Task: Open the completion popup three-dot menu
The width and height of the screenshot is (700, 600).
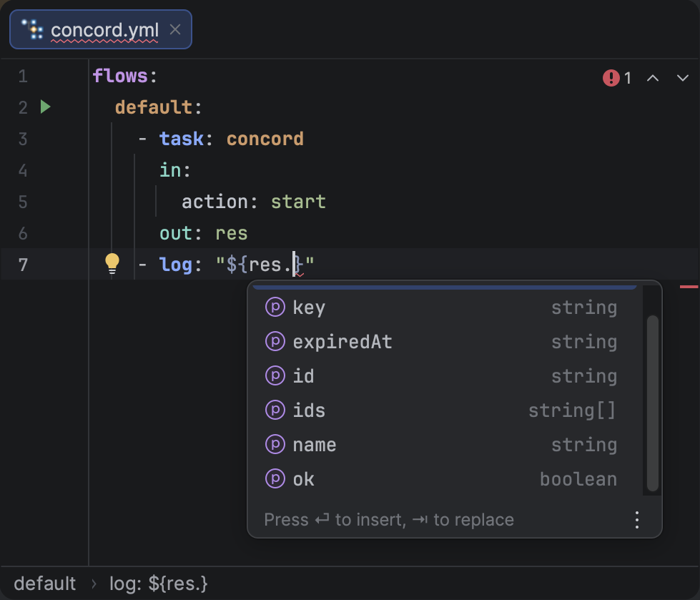Action: [x=637, y=520]
